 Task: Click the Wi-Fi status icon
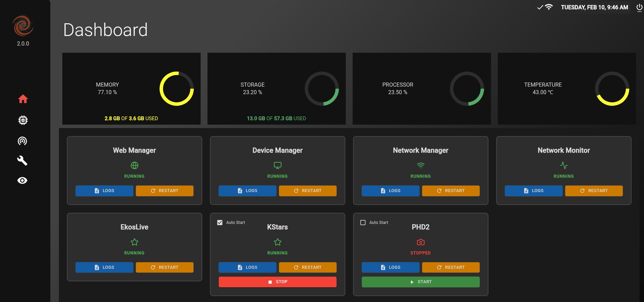pos(549,7)
